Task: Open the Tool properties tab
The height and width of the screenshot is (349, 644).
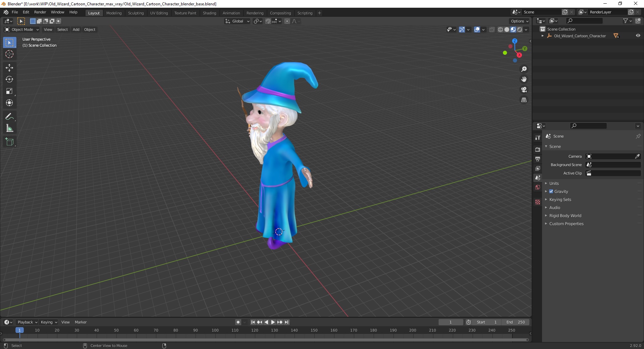Action: [538, 138]
